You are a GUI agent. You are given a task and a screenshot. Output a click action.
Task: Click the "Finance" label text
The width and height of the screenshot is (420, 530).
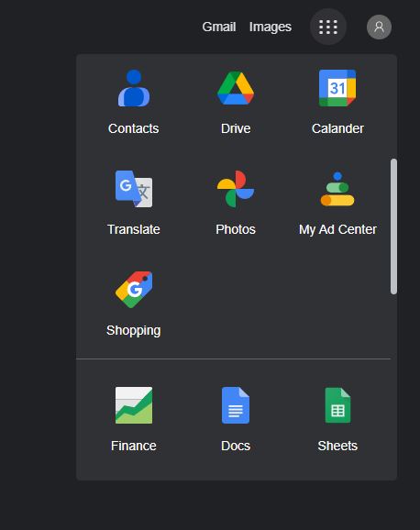point(134,446)
